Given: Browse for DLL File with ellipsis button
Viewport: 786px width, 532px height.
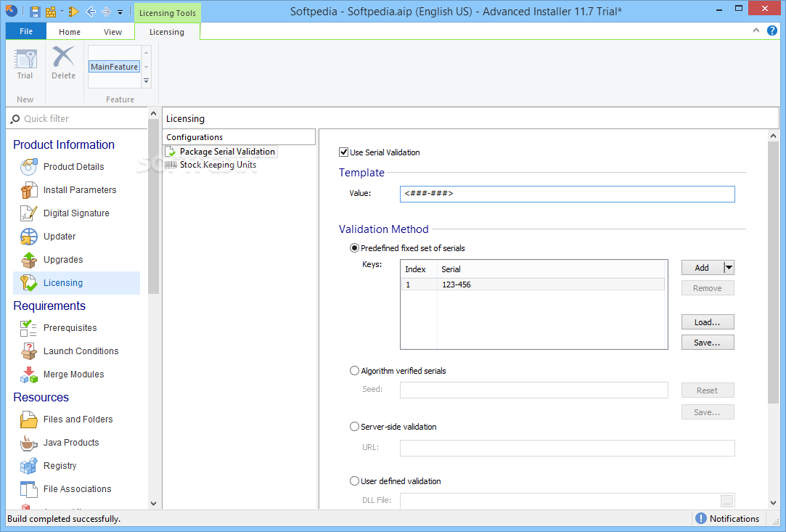Looking at the screenshot, I should [x=726, y=500].
